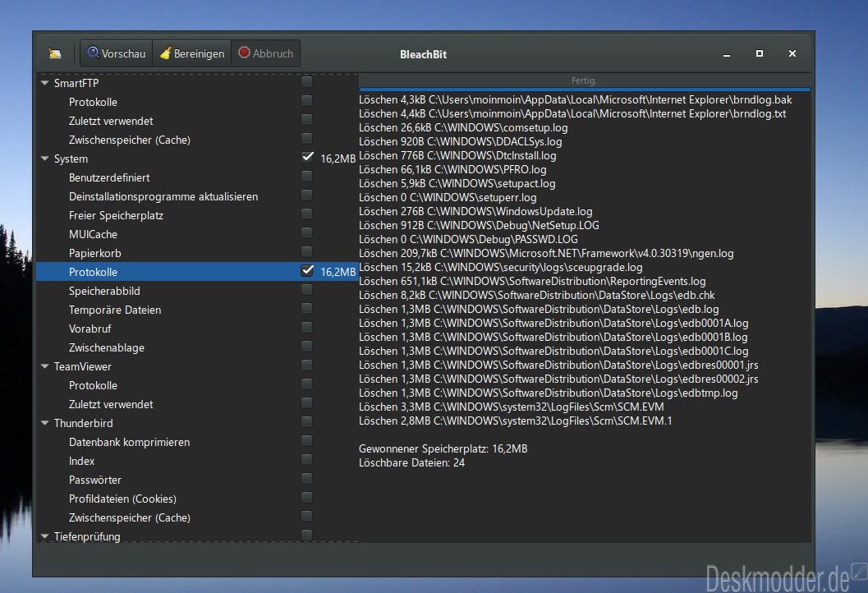Uncheck the selected System Protokolle checkbox

[x=307, y=271]
